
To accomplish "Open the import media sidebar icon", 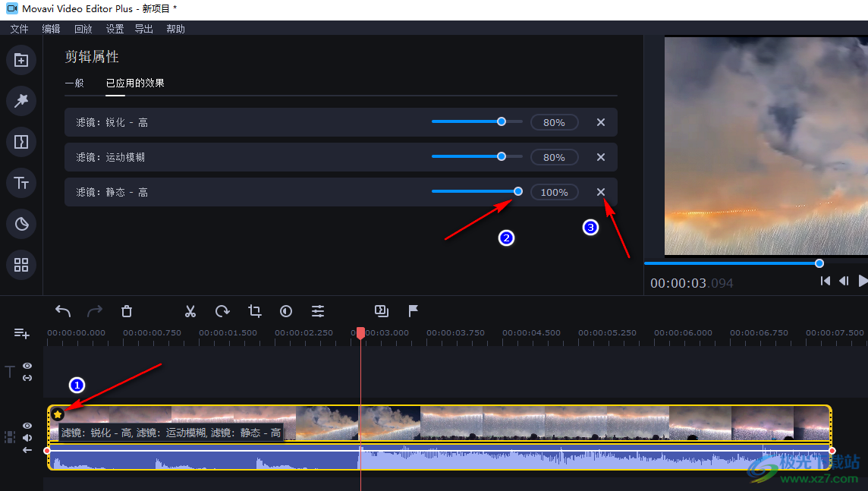I will (x=21, y=60).
